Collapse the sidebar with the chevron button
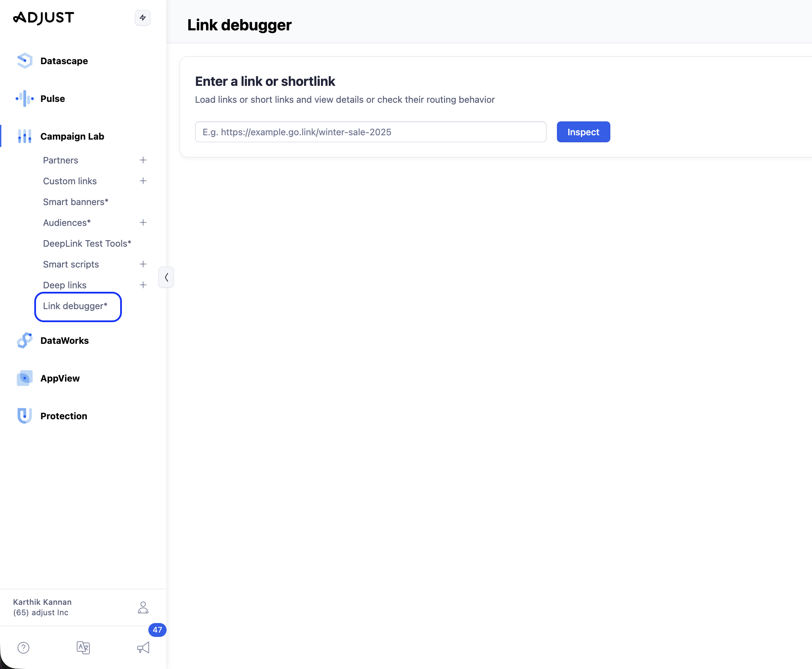Screen dimensions: 812x669 point(166,277)
